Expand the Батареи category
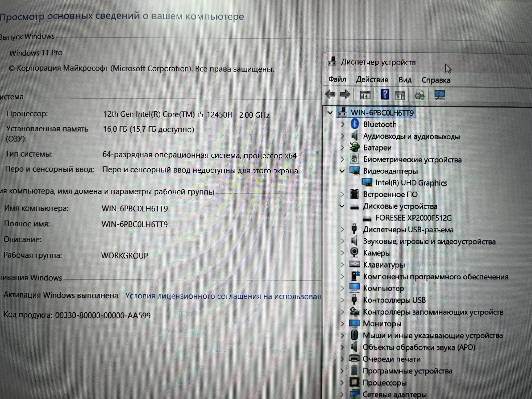The image size is (532, 399). tap(343, 148)
